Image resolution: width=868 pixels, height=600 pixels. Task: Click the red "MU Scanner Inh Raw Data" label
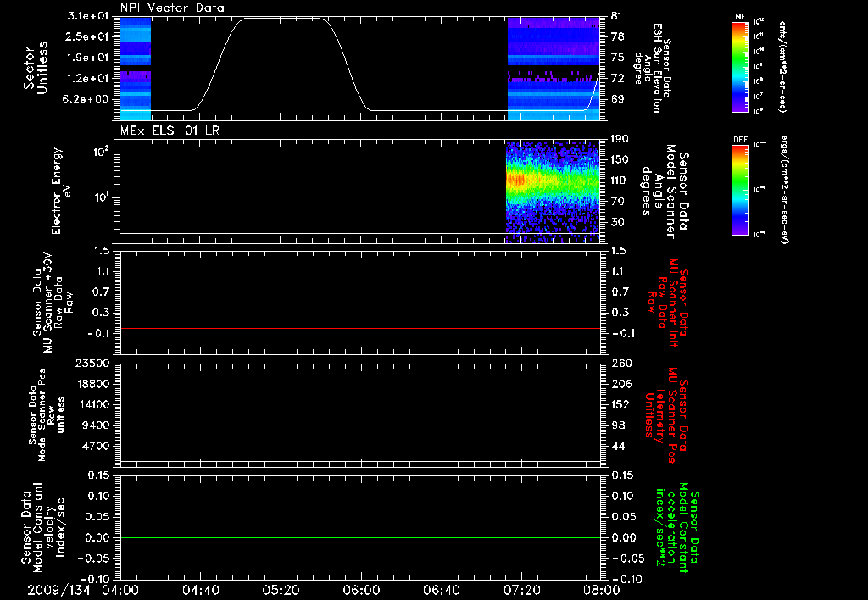tap(668, 303)
